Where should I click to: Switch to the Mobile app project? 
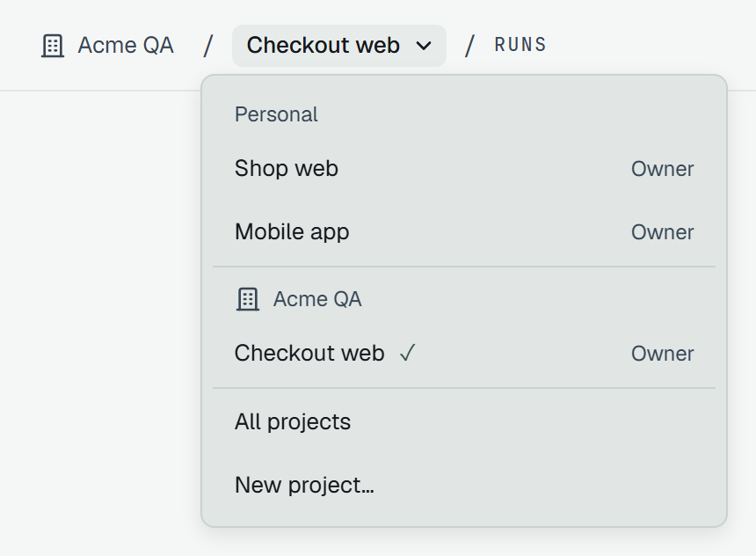(464, 231)
